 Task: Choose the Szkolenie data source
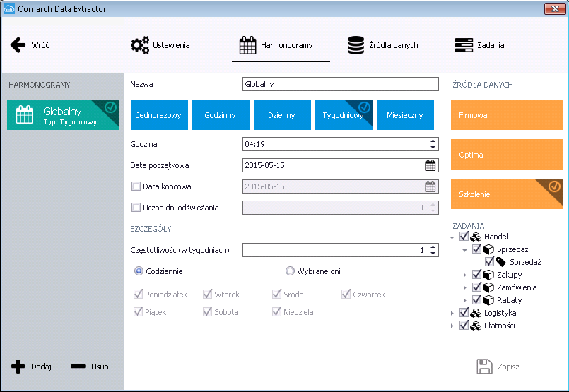(507, 194)
